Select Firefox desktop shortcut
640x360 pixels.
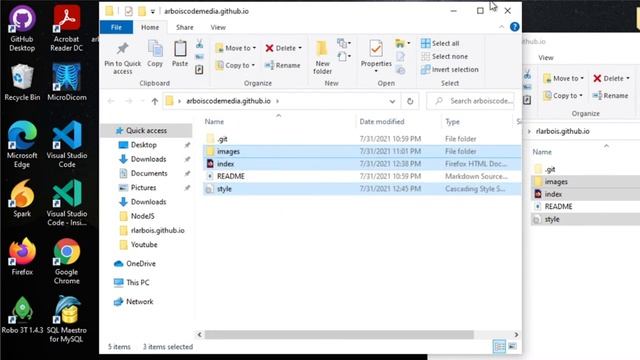22,257
